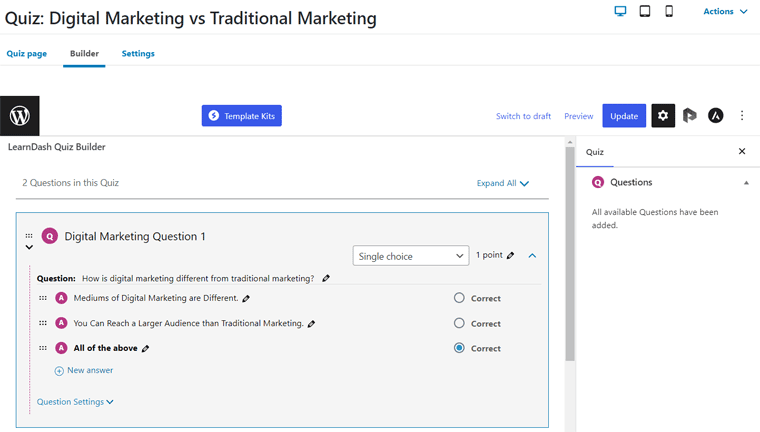Expand All questions in the quiz

[502, 184]
